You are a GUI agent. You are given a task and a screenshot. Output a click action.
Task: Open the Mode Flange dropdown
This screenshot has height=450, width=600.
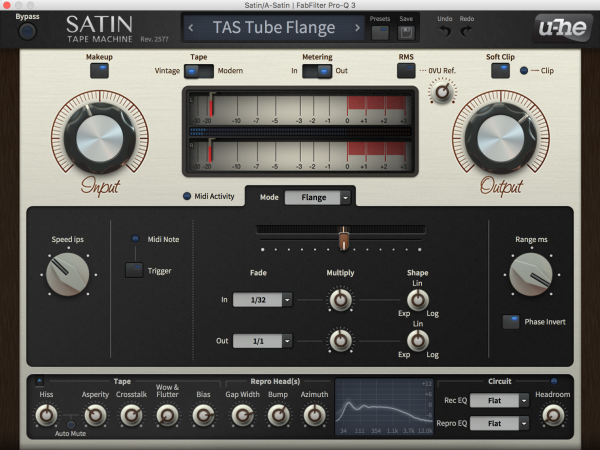(x=319, y=197)
